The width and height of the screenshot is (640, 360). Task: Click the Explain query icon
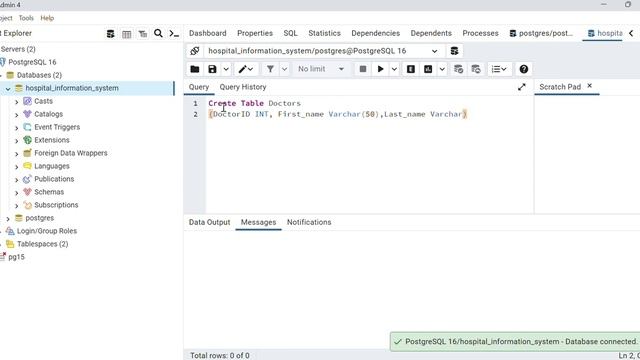411,69
